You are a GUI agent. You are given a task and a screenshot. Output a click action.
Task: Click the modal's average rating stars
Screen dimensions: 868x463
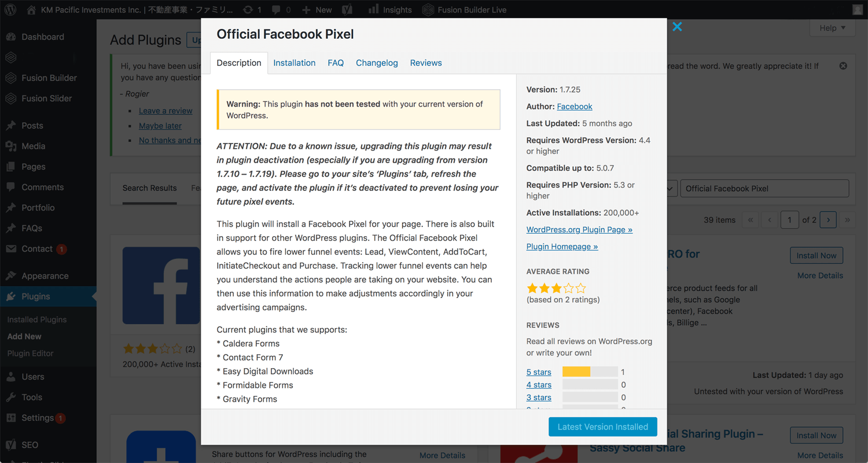(x=556, y=288)
